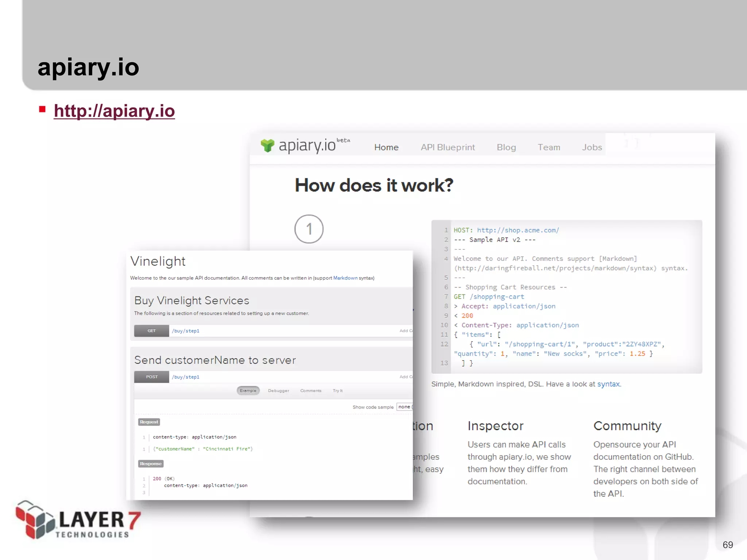
Task: Open the API Blueprint menu item
Action: [448, 147]
